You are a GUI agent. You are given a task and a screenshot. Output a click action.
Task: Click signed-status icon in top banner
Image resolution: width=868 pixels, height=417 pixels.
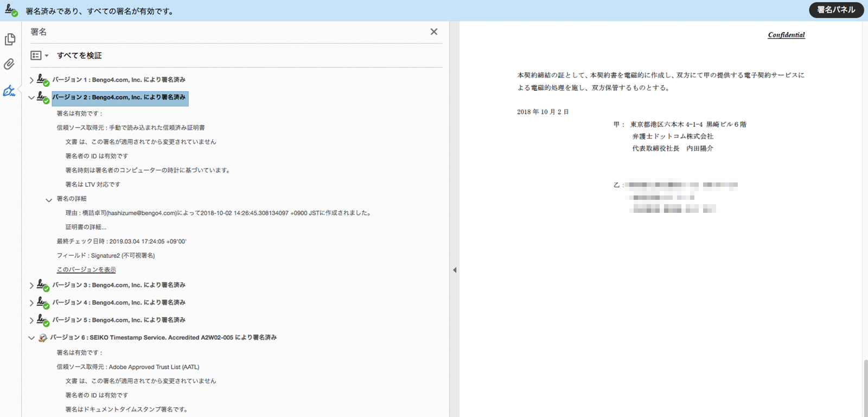(11, 10)
